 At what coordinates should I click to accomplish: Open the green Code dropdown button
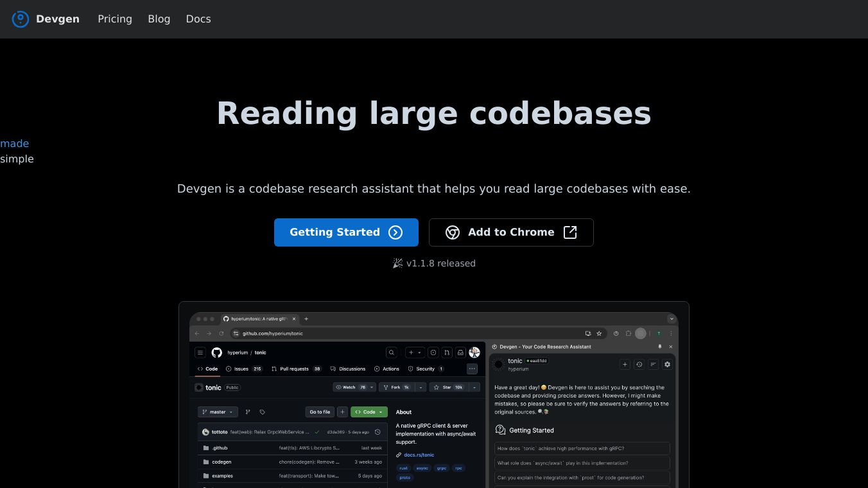369,412
